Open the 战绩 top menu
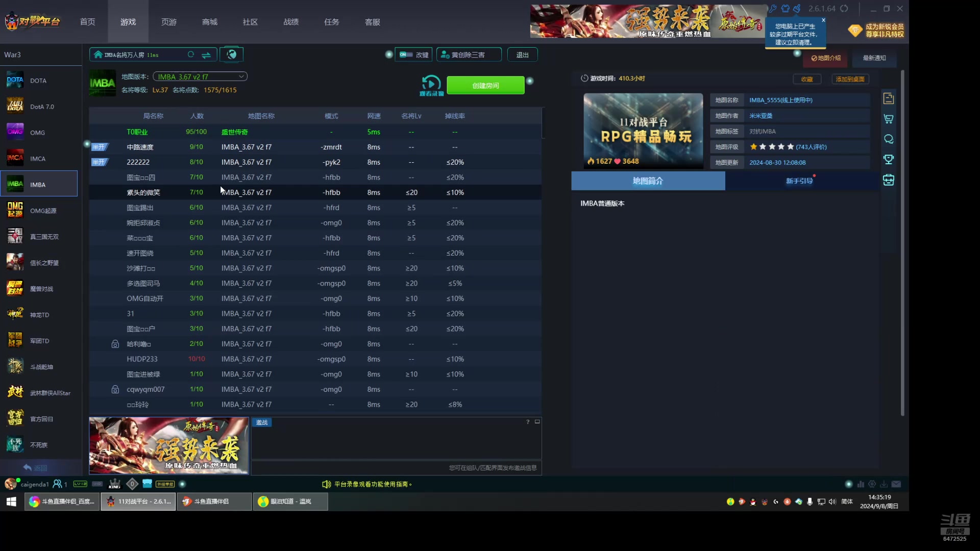Screen dimensions: 980x551 point(291,22)
